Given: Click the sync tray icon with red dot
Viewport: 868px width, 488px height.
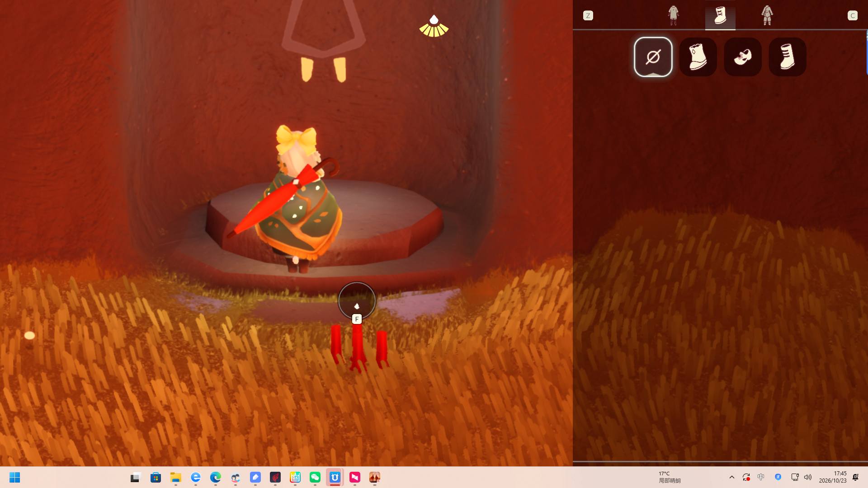Looking at the screenshot, I should [746, 477].
